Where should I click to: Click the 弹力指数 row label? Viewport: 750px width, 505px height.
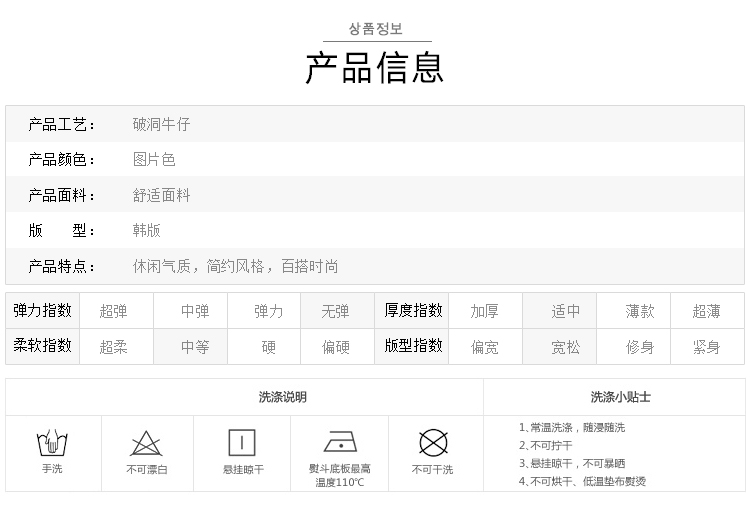[42, 311]
